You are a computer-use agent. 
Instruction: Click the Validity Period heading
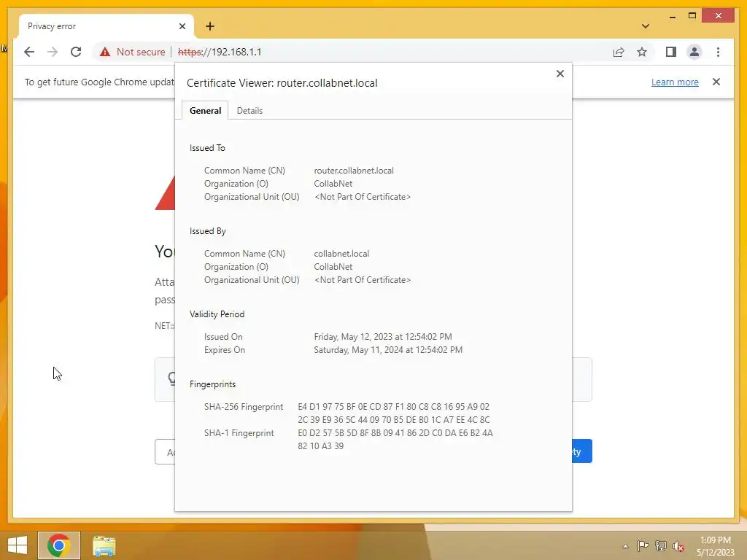coord(217,314)
